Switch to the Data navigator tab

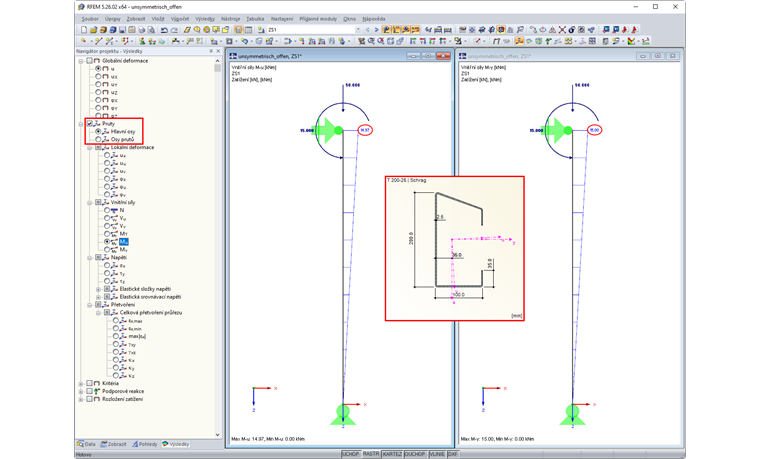[x=87, y=444]
